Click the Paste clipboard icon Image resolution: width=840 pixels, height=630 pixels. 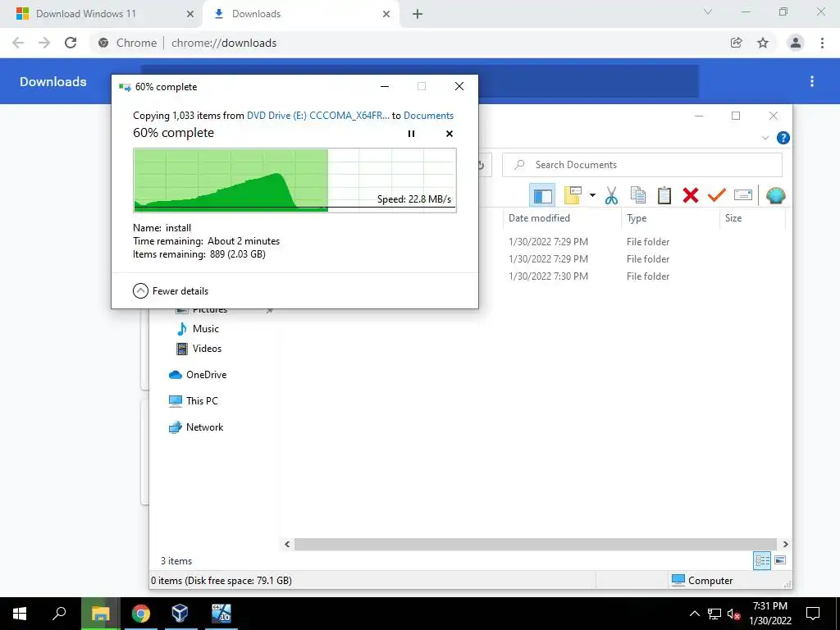[x=664, y=195]
